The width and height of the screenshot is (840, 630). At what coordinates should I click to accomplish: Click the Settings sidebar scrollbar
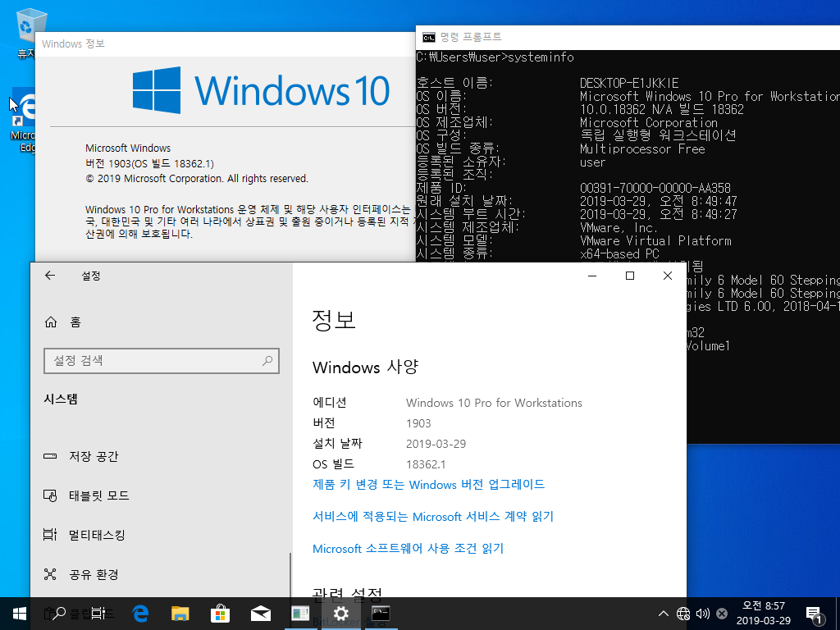[x=290, y=575]
